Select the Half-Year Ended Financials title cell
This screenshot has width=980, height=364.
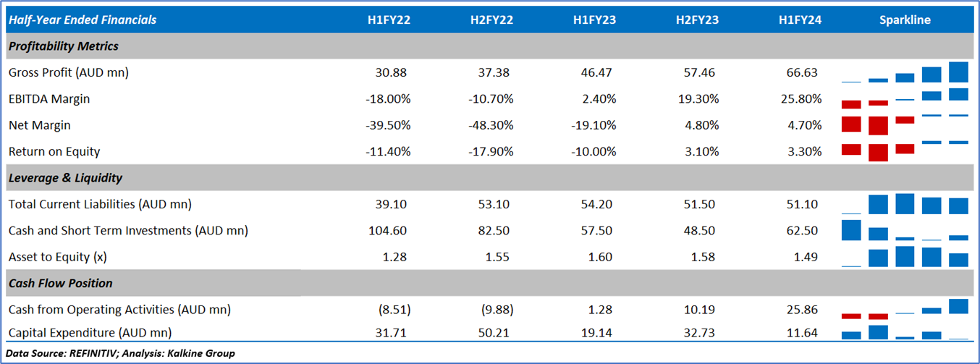(83, 20)
